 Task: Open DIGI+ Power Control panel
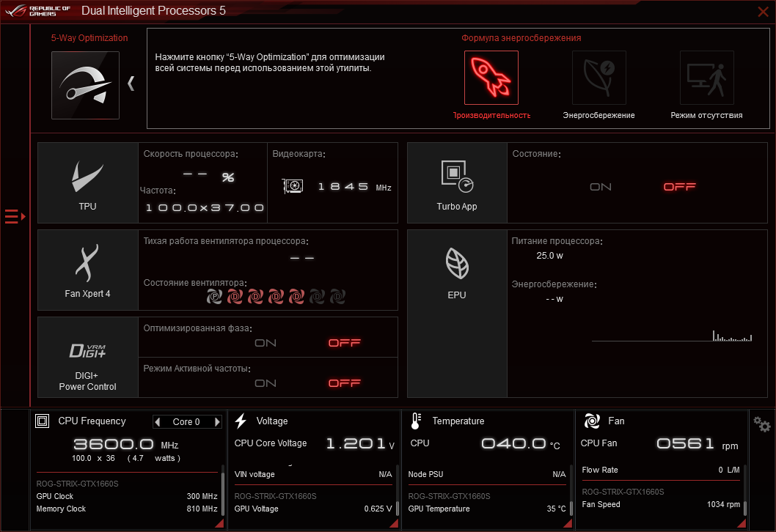(87, 357)
